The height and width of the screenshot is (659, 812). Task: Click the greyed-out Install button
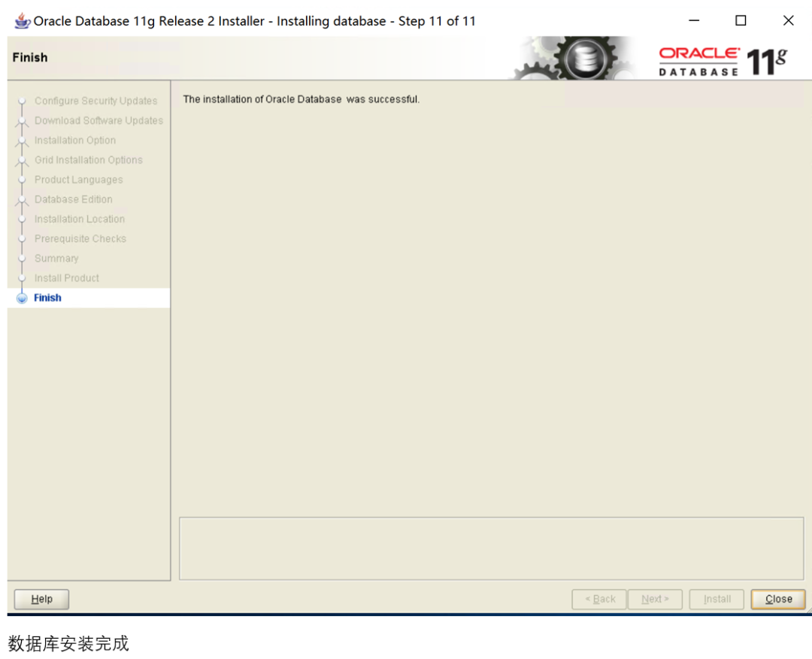[x=717, y=599]
